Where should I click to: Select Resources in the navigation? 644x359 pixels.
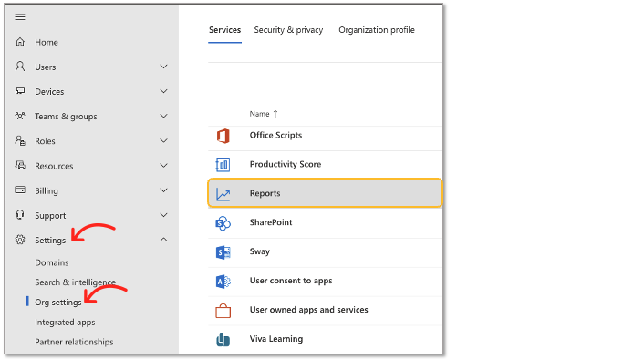[54, 166]
